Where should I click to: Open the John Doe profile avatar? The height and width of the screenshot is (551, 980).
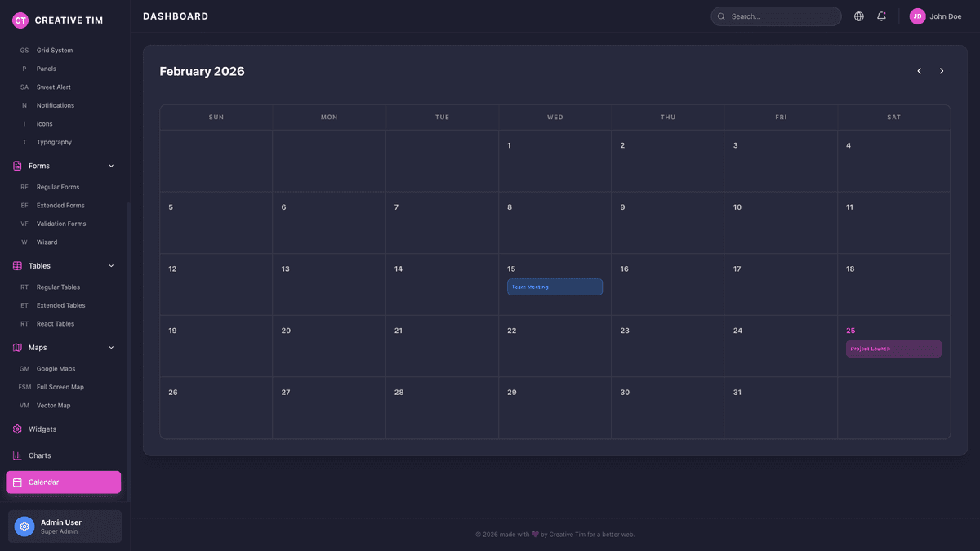917,16
